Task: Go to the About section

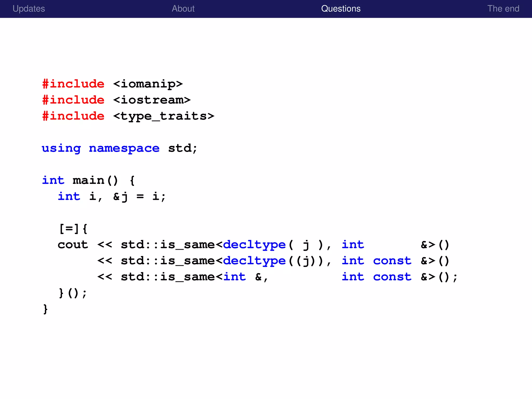Action: coord(183,9)
